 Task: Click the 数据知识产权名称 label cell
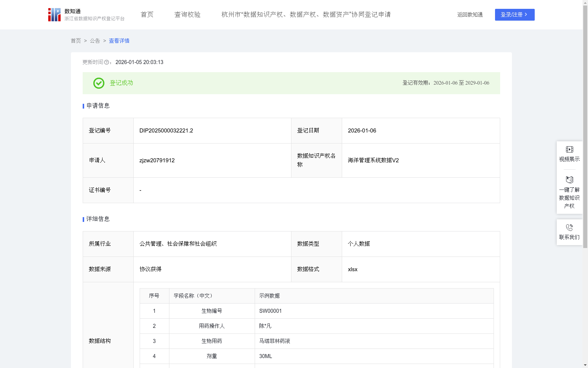coord(316,160)
